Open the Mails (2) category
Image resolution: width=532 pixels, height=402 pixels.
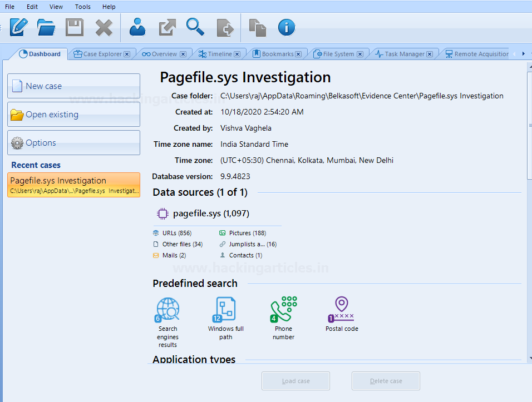[170, 256]
